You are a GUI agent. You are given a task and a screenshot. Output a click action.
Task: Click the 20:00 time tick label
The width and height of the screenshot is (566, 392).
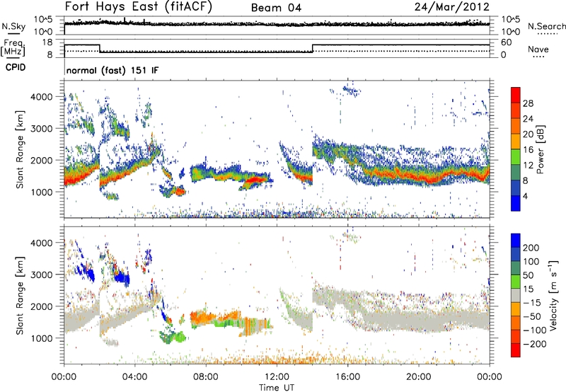coord(419,377)
